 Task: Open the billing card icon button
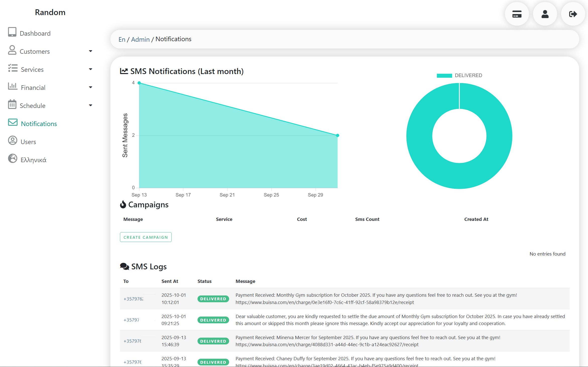point(517,14)
